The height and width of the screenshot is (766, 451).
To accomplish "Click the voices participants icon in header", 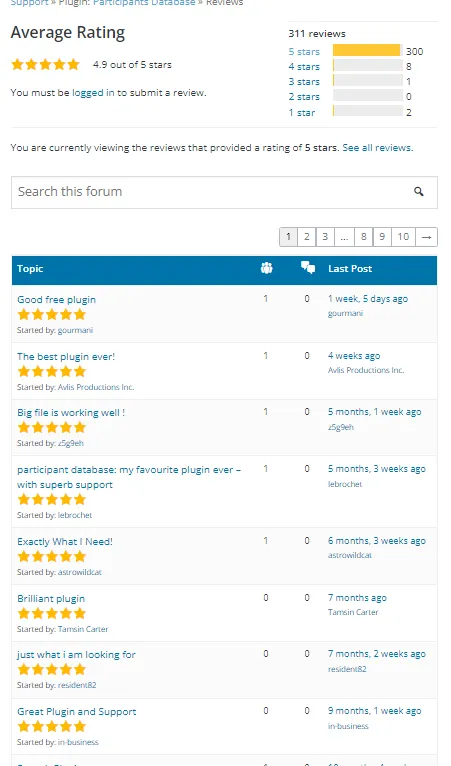I will [266, 268].
